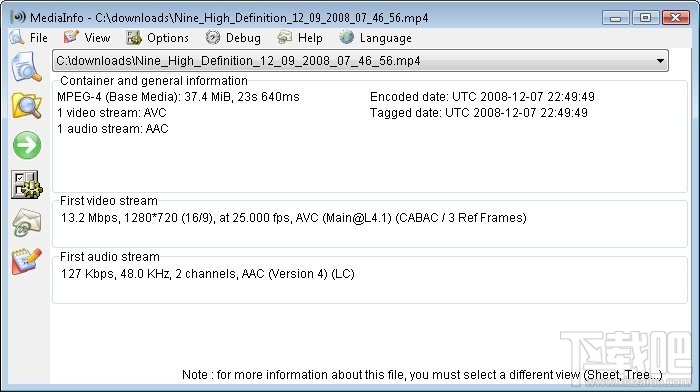The image size is (700, 392).
Task: Open file icon in left sidebar
Action: [26, 67]
